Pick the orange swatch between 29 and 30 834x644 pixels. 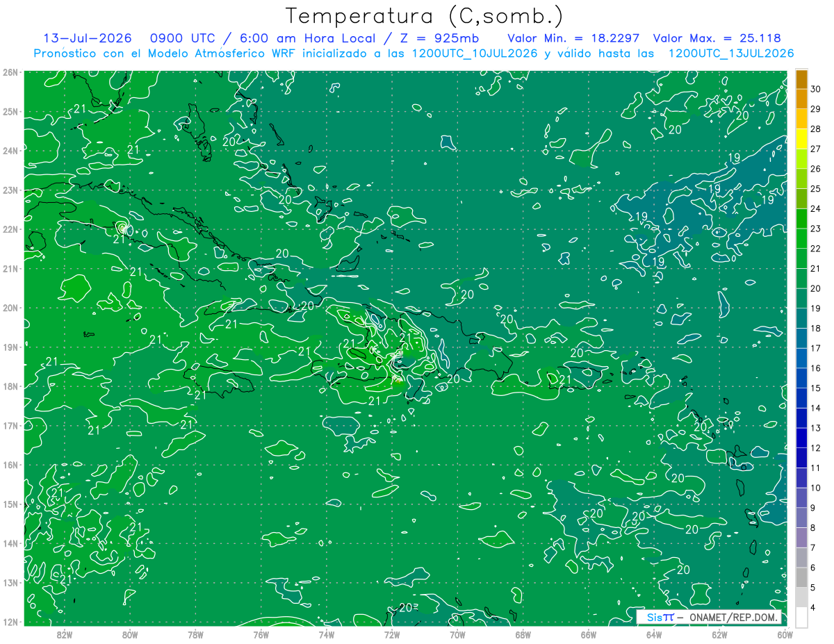coord(801,99)
